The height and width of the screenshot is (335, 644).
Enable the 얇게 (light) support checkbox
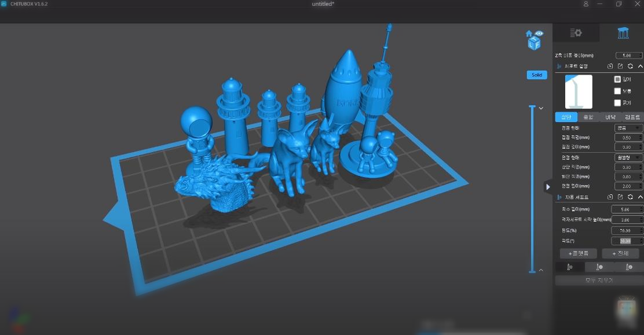[x=617, y=79]
